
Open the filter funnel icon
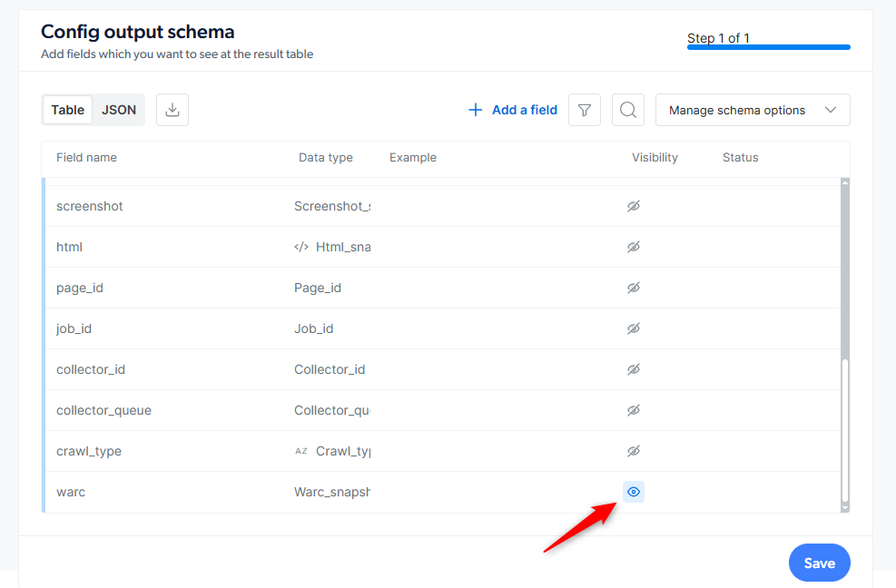tap(584, 110)
